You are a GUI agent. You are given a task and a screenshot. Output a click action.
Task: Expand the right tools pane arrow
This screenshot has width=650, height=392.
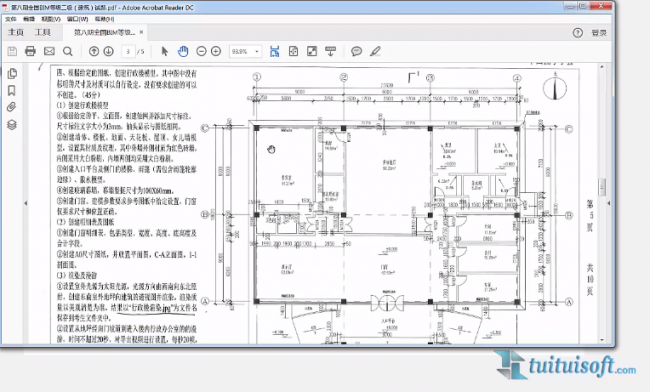point(609,203)
